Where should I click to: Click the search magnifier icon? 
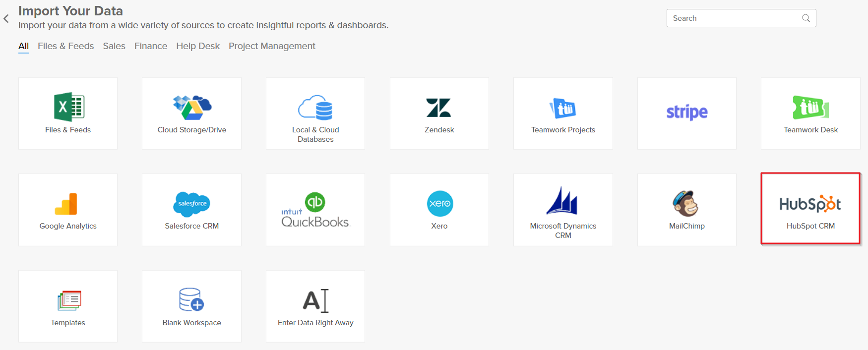tap(806, 18)
